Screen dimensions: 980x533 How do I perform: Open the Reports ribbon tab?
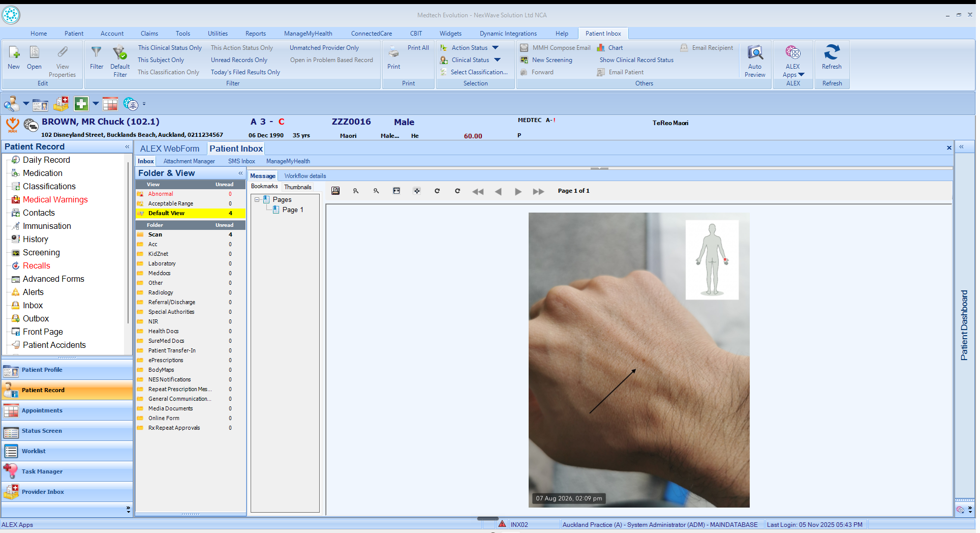point(255,34)
